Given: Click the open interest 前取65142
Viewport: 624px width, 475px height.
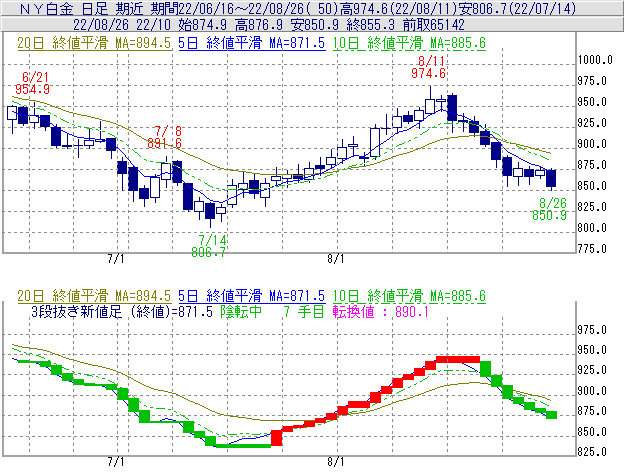Looking at the screenshot, I should 433,25.
